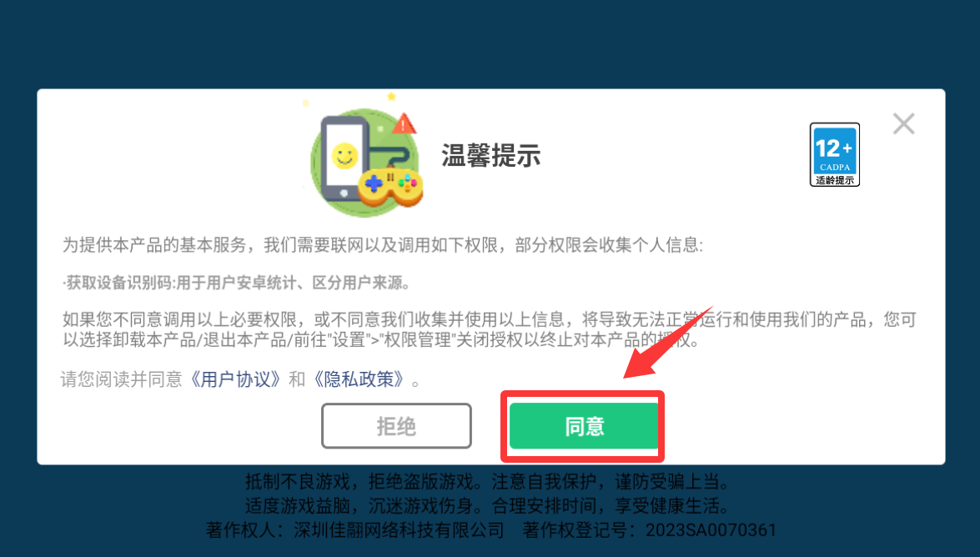The image size is (980, 557).
Task: Click the red warning triangle icon
Action: pos(404,123)
